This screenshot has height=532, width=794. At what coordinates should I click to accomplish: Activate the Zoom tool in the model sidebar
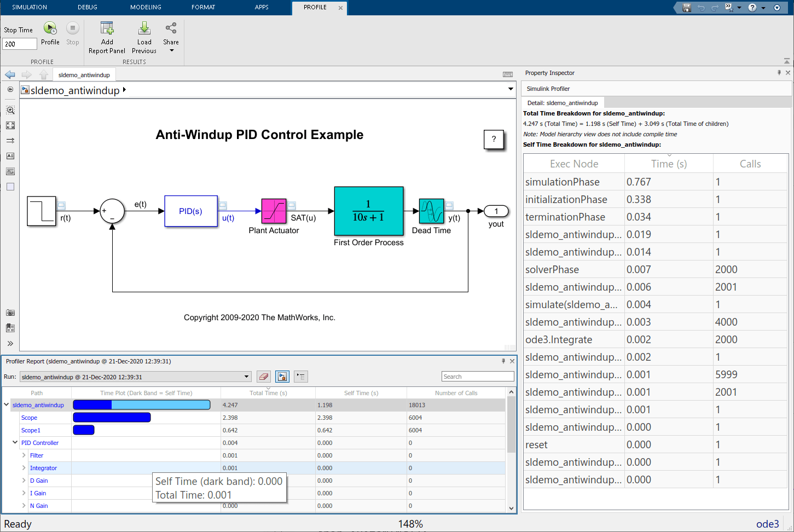point(10,109)
